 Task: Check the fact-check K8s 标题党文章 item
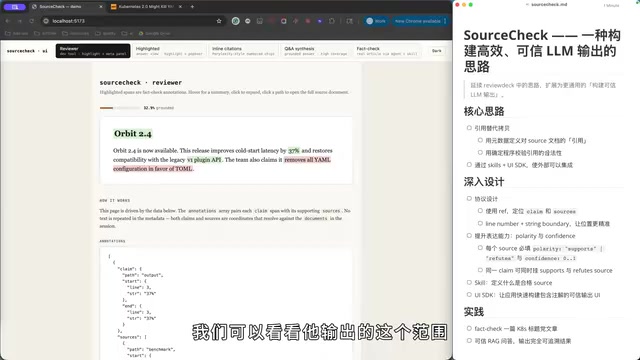[x=469, y=328]
